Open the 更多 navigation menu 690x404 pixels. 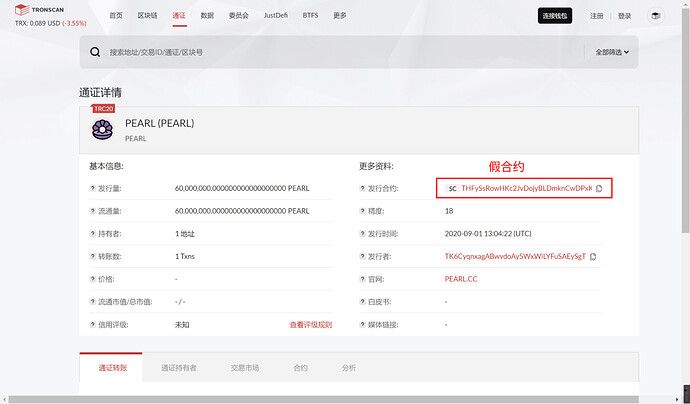coord(340,15)
